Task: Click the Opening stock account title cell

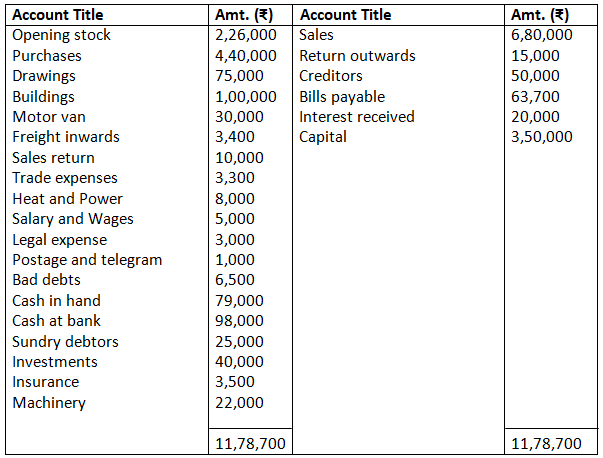Action: coord(62,35)
